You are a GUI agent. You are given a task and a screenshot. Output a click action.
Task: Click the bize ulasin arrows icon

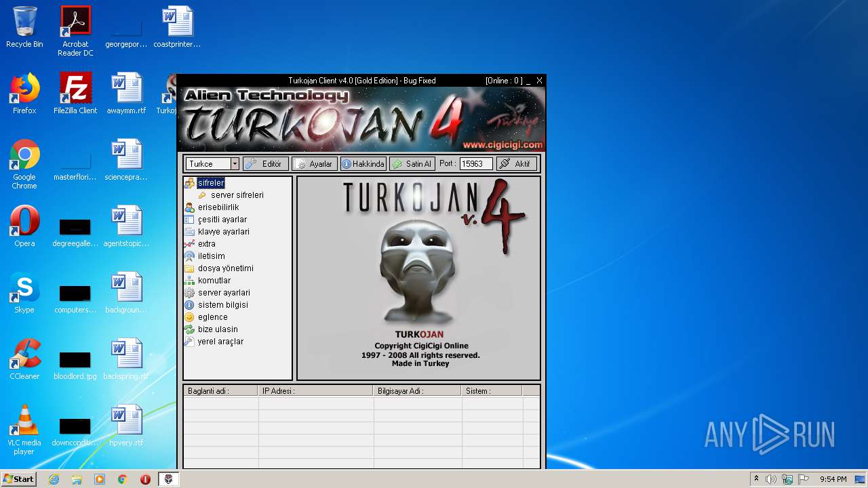[189, 329]
